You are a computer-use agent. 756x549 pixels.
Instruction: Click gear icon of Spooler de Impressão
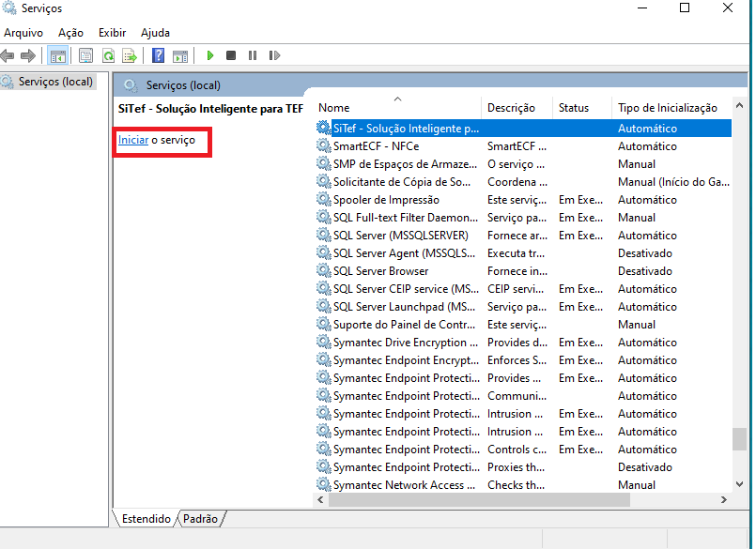click(x=323, y=199)
